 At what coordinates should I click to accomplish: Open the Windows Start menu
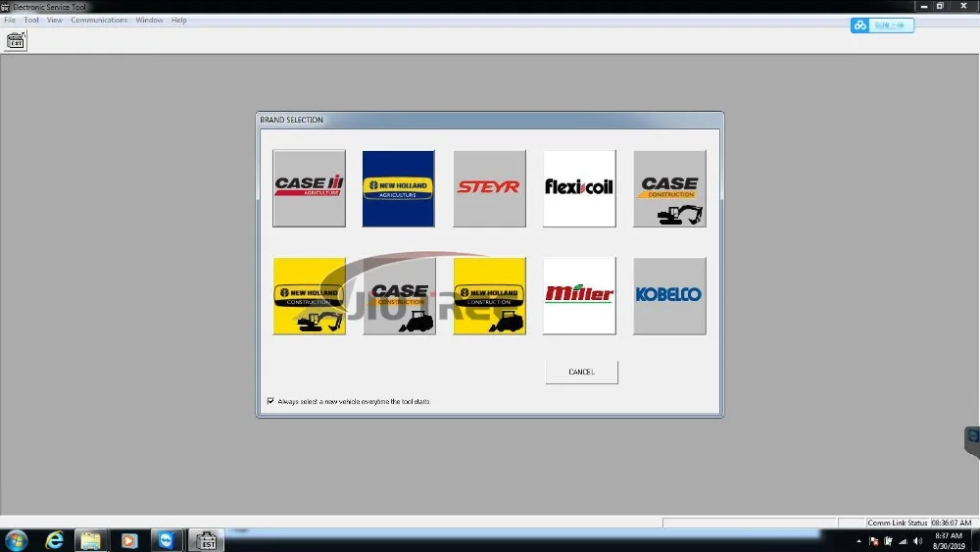(x=17, y=540)
